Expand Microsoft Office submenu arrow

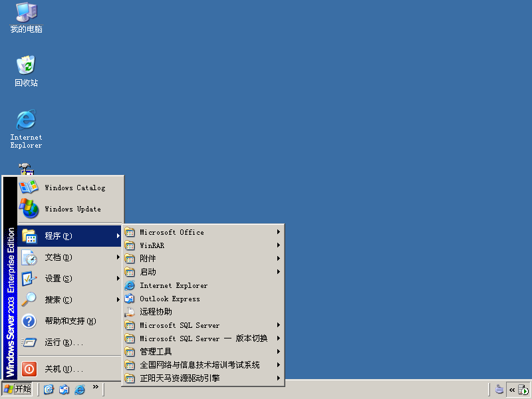[278, 232]
